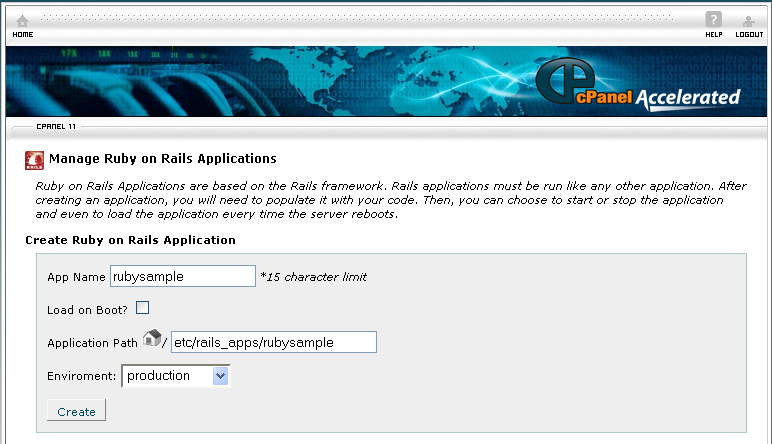Click the HELP label link
Viewport: 772px width, 444px height.
713,34
